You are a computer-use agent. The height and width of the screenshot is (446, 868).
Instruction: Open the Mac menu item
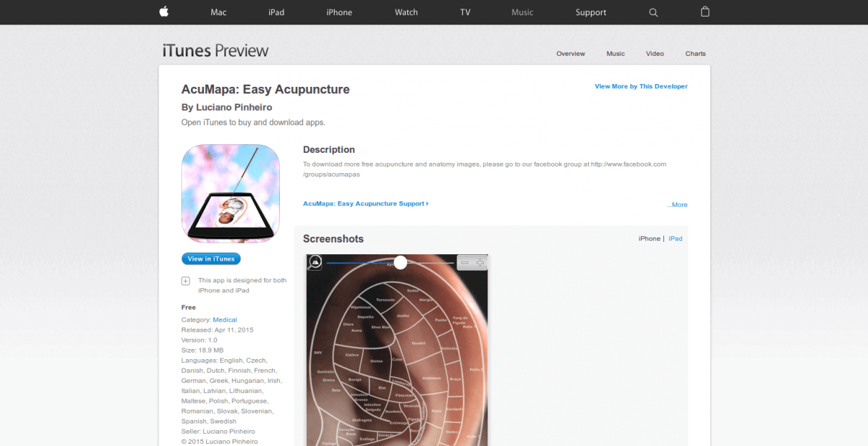pyautogui.click(x=218, y=12)
